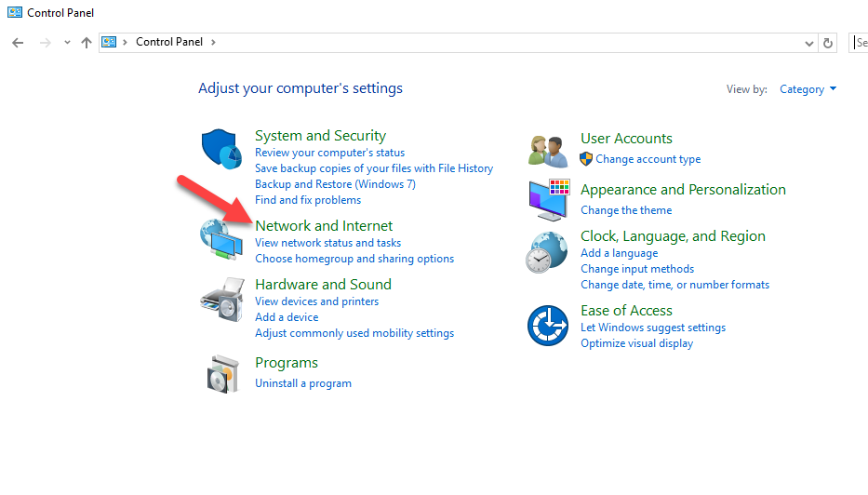This screenshot has width=868, height=495.
Task: Open the Programs disc box icon
Action: (222, 374)
